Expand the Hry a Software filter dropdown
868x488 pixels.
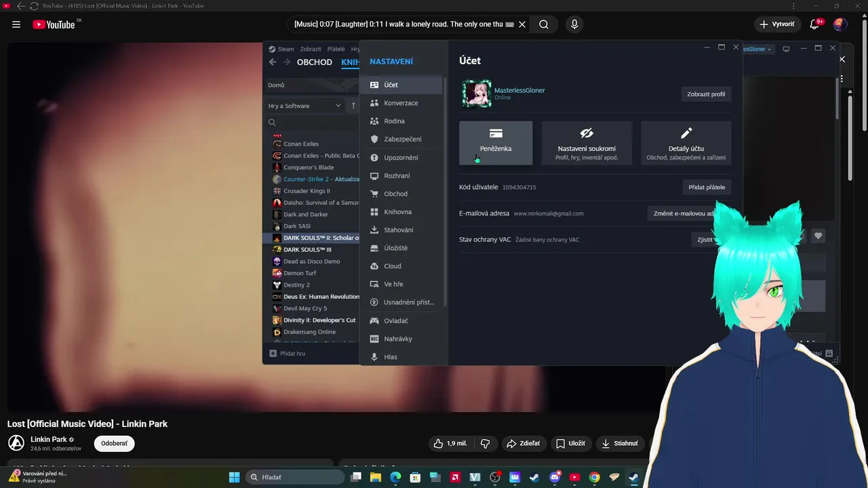pyautogui.click(x=305, y=106)
